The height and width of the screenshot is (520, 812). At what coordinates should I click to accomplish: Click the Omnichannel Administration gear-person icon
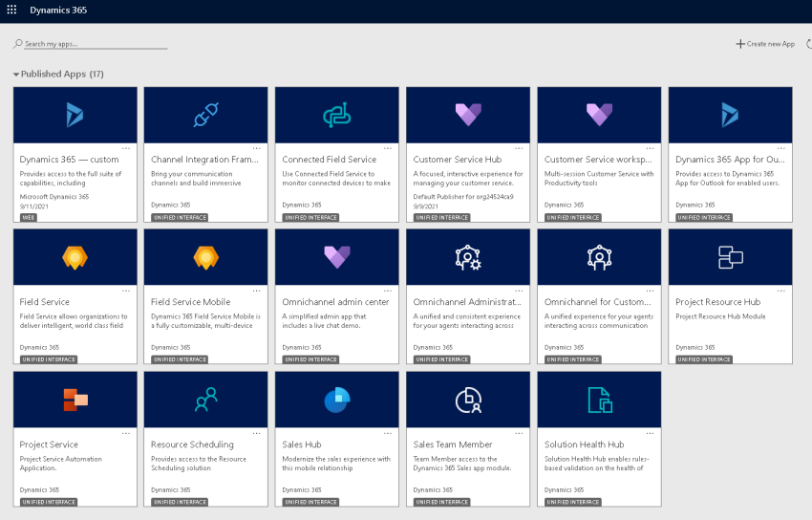click(468, 257)
